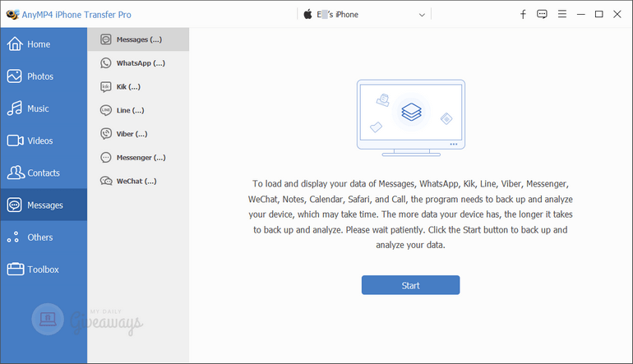Click the Contacts people icon
Image resolution: width=633 pixels, height=364 pixels.
(16, 173)
